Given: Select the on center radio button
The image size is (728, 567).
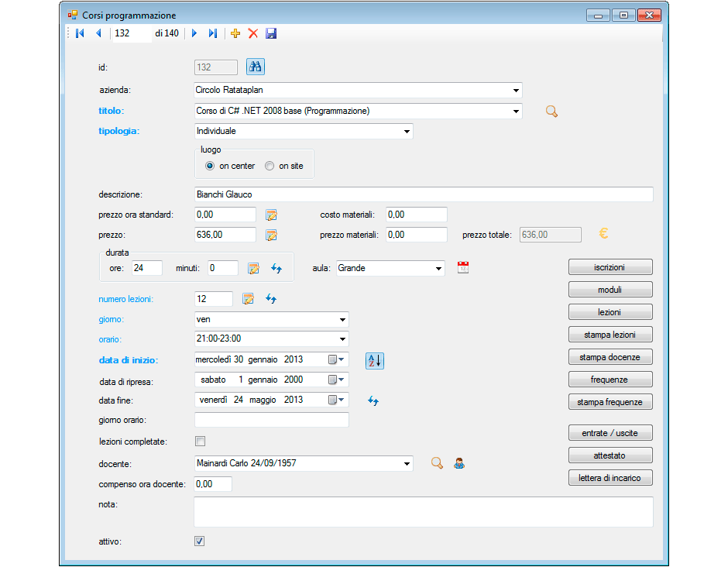Looking at the screenshot, I should 210,166.
